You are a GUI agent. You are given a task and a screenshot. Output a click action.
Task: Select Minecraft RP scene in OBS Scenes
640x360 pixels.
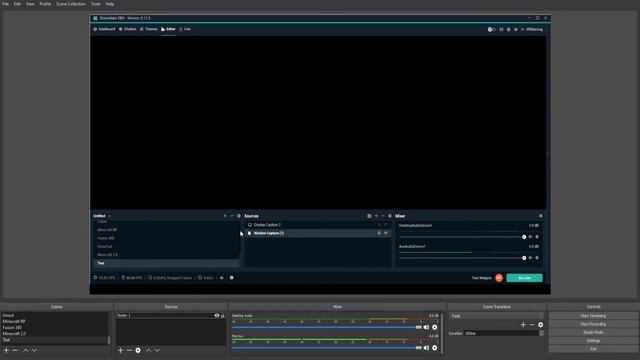(x=55, y=322)
